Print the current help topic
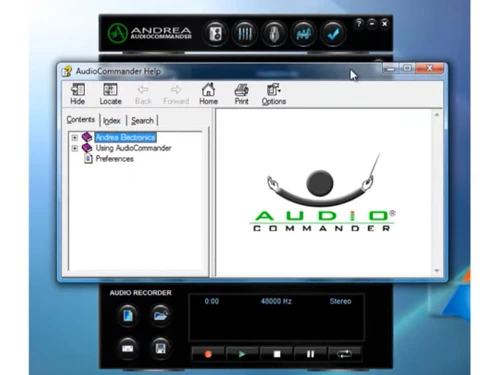This screenshot has height=375, width=500. pos(241,94)
